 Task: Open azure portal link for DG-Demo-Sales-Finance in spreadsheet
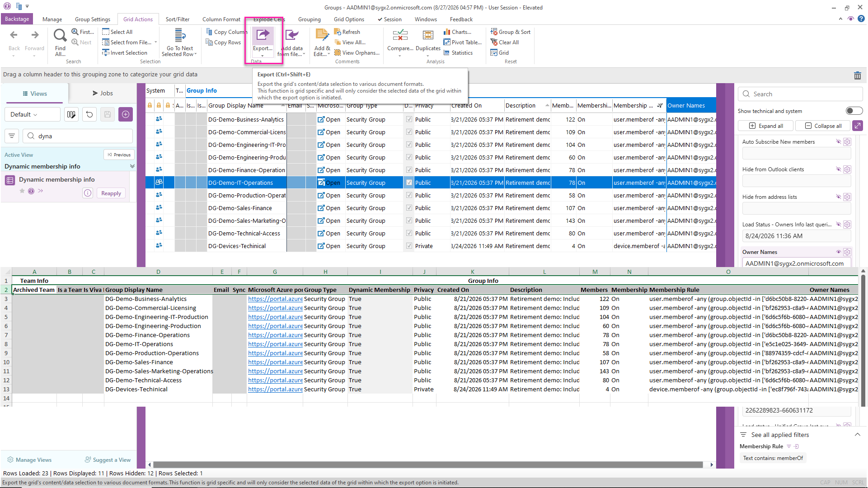(x=275, y=362)
